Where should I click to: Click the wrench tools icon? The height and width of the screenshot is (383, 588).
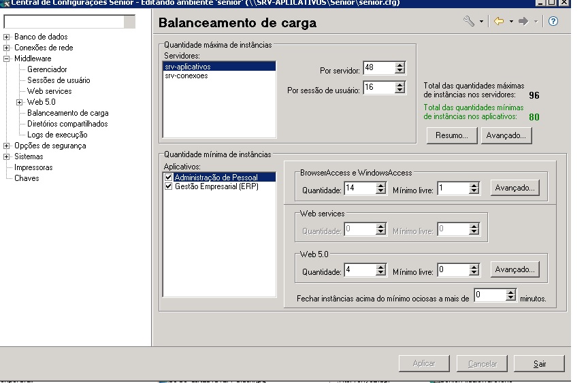coord(468,22)
